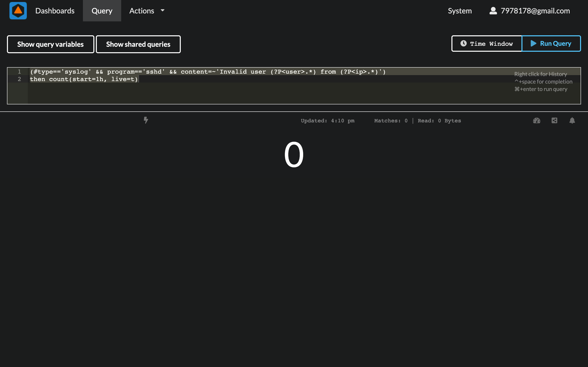Click the lightning bolt icon below the query editor
The height and width of the screenshot is (367, 588).
pyautogui.click(x=146, y=120)
